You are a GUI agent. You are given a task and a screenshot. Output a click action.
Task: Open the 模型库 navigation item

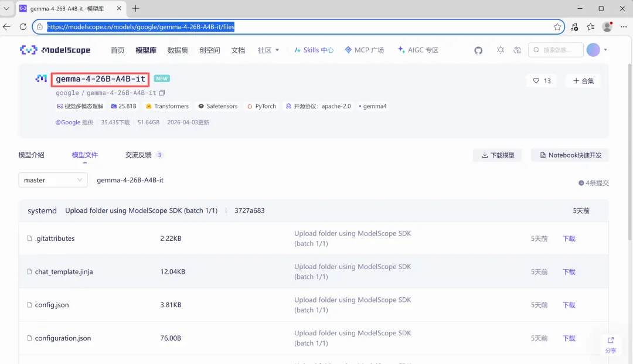(146, 50)
